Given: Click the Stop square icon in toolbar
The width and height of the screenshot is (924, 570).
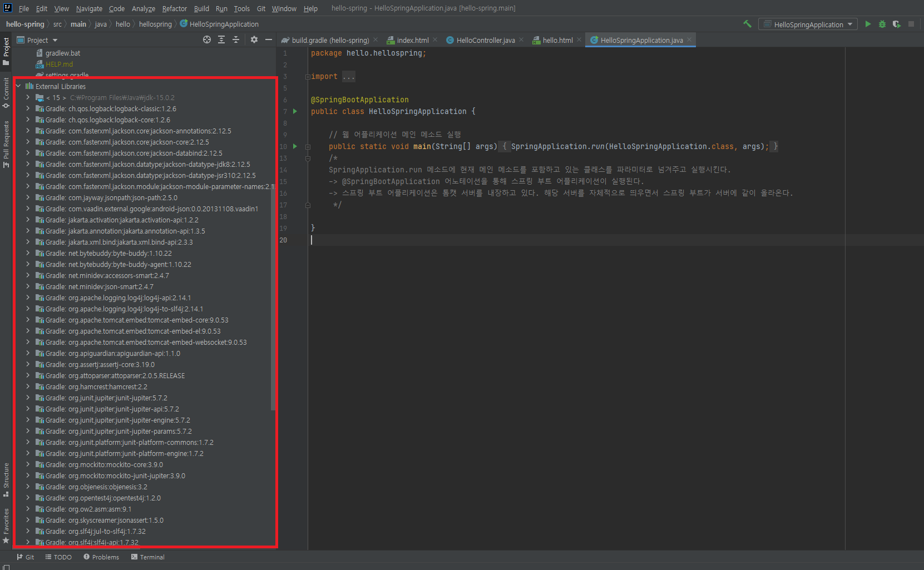Looking at the screenshot, I should [x=911, y=24].
